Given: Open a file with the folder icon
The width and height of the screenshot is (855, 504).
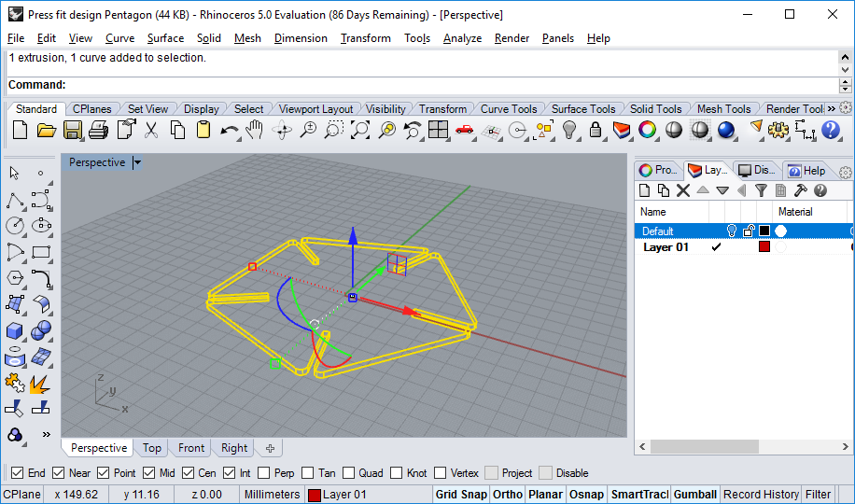Looking at the screenshot, I should pos(47,131).
